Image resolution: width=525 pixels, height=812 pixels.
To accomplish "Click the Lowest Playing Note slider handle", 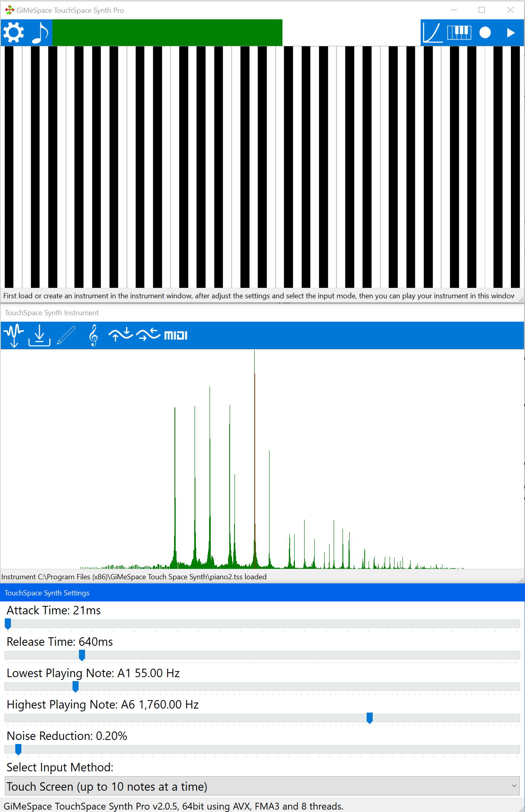I will pyautogui.click(x=75, y=686).
